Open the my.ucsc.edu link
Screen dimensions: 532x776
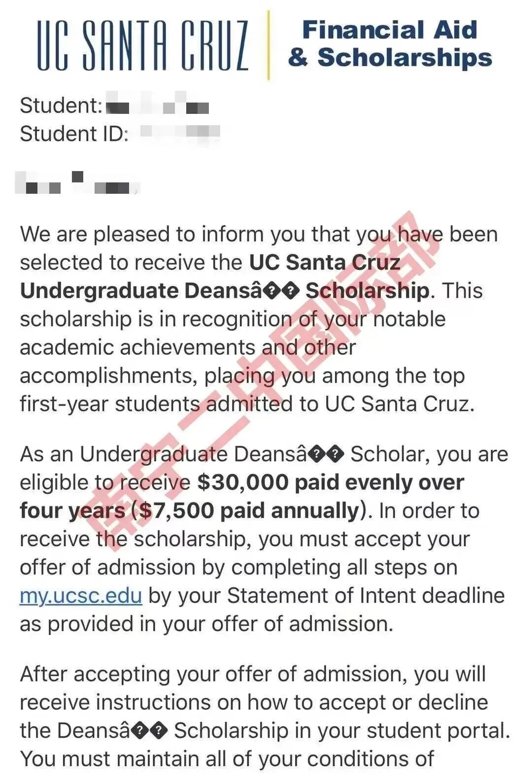pos(81,596)
